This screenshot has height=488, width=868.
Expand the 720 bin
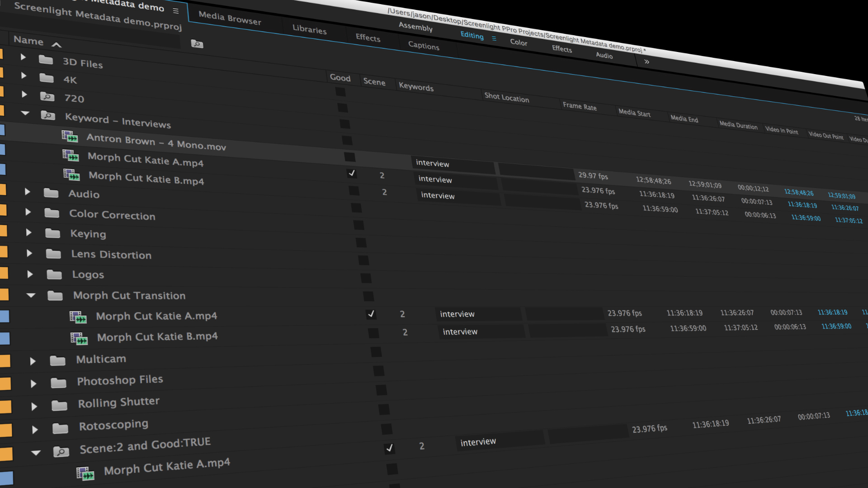click(24, 94)
